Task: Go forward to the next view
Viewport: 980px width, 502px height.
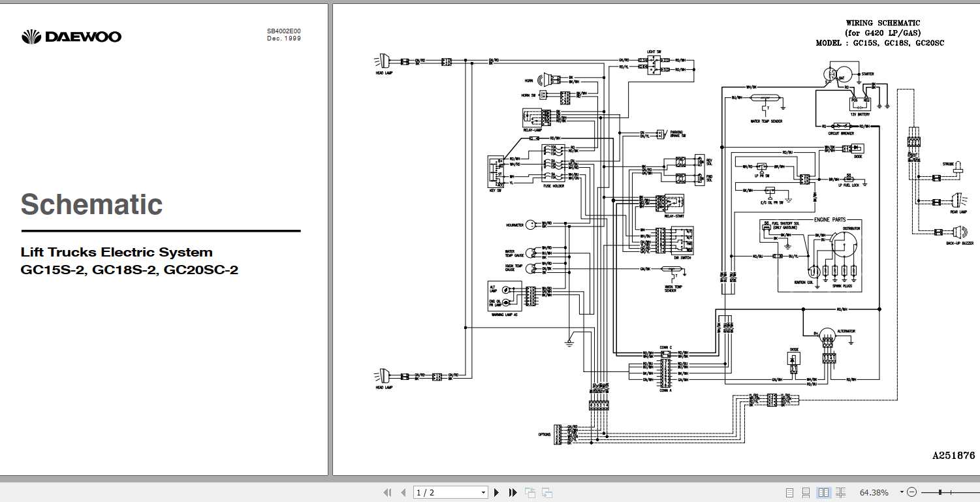Action: (x=546, y=492)
